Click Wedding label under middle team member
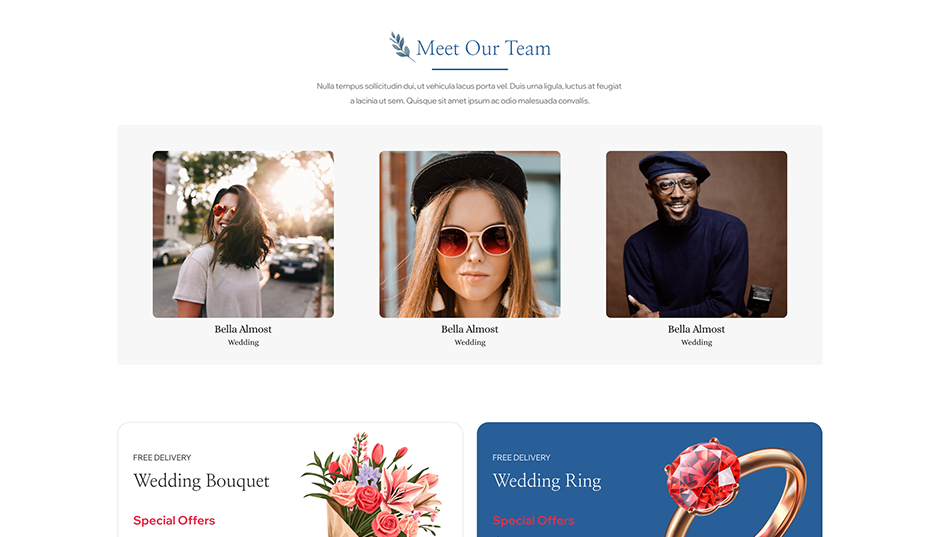This screenshot has height=537, width=940. (470, 342)
